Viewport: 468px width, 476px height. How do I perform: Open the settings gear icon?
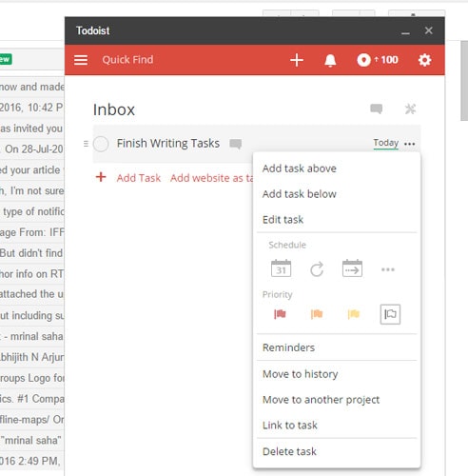[x=424, y=60]
